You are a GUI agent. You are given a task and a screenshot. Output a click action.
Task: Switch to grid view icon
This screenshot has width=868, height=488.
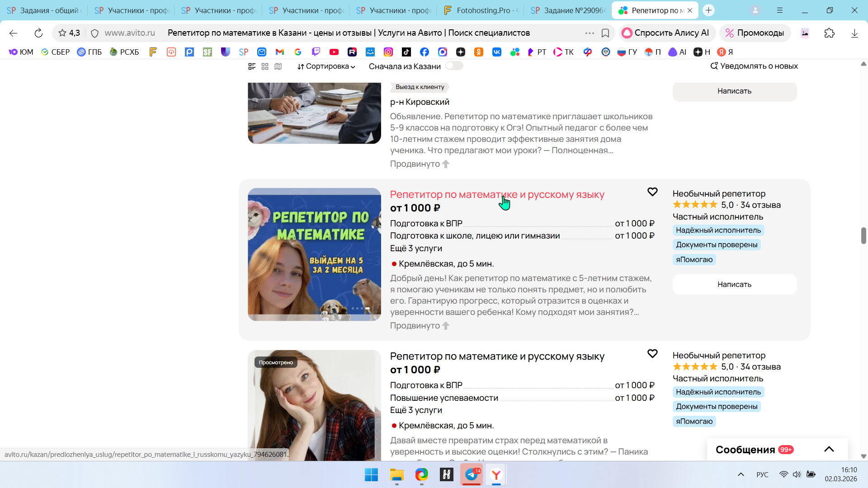265,66
